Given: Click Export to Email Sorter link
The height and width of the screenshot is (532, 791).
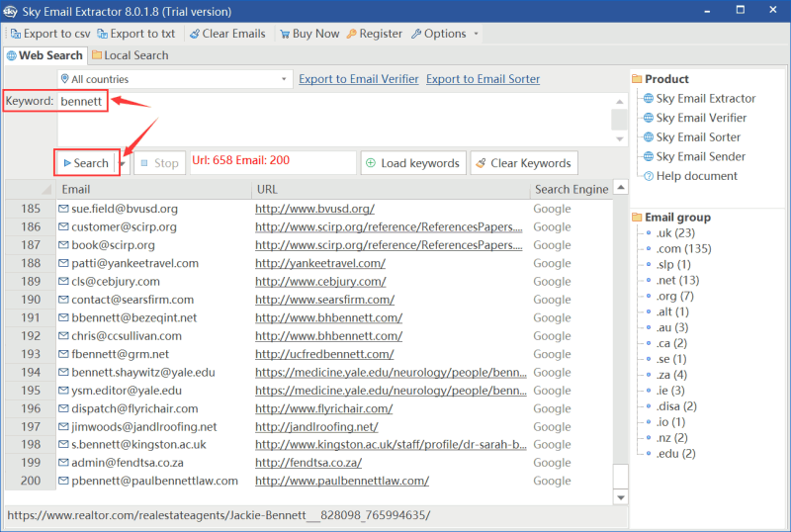Looking at the screenshot, I should point(483,79).
